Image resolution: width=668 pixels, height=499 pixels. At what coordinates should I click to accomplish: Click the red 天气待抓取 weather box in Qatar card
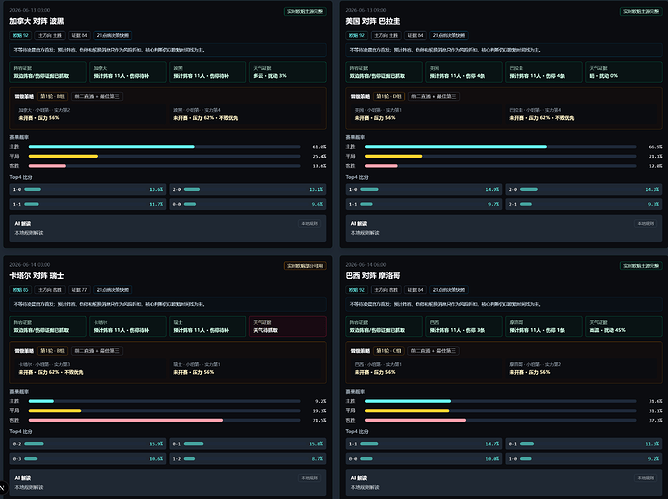[288, 326]
